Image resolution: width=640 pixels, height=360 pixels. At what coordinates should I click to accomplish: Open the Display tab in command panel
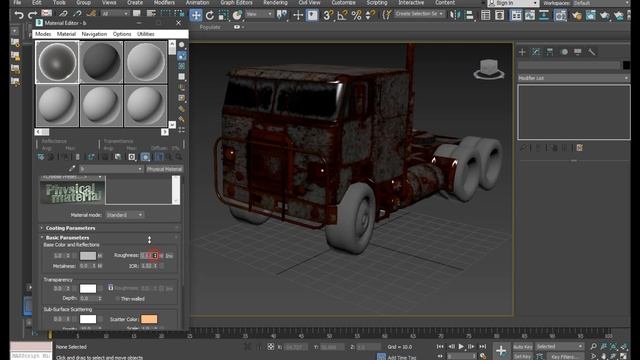[x=578, y=52]
